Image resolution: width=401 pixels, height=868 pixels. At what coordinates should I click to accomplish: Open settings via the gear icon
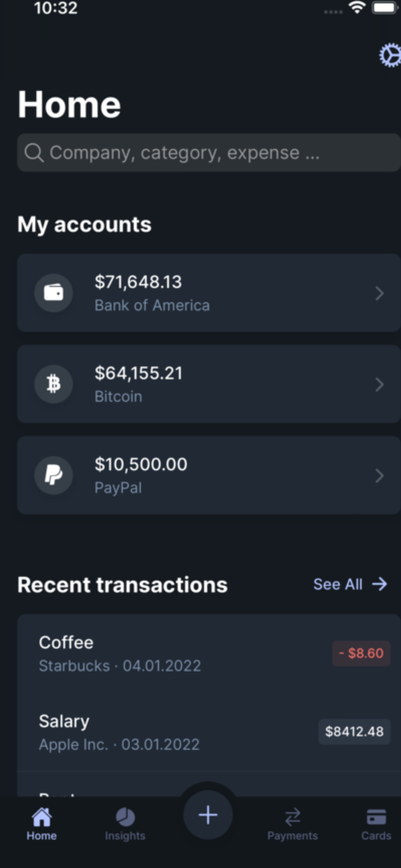point(390,55)
